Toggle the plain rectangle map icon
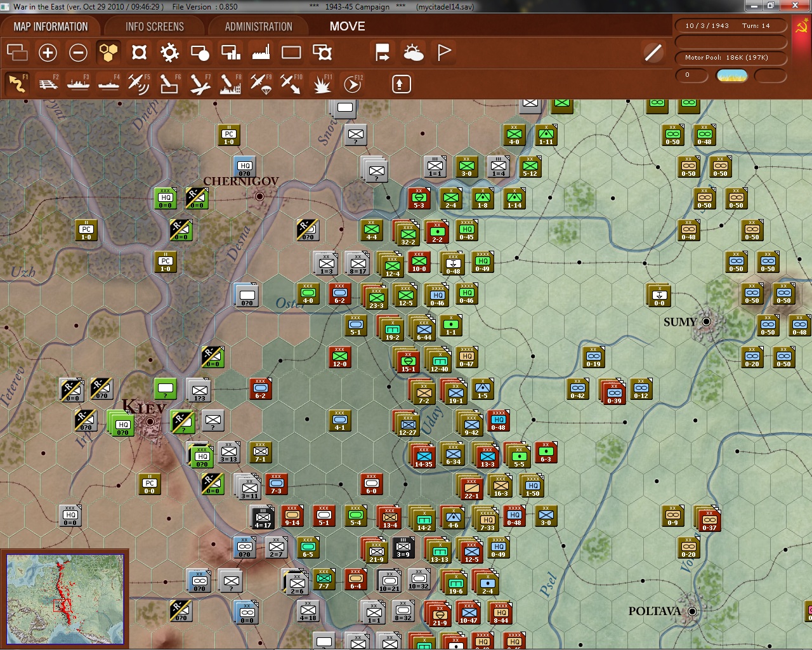 [x=291, y=53]
